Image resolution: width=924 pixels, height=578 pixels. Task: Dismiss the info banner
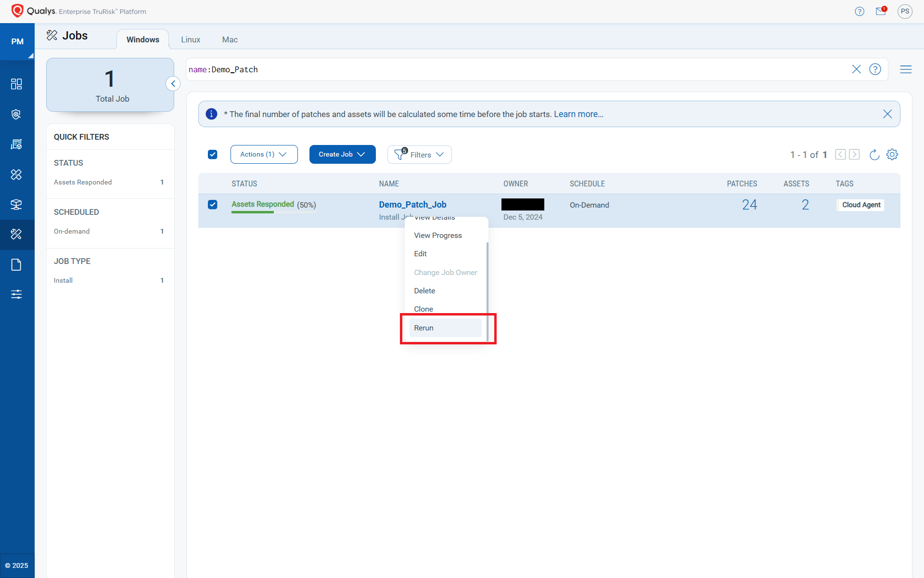coord(887,114)
